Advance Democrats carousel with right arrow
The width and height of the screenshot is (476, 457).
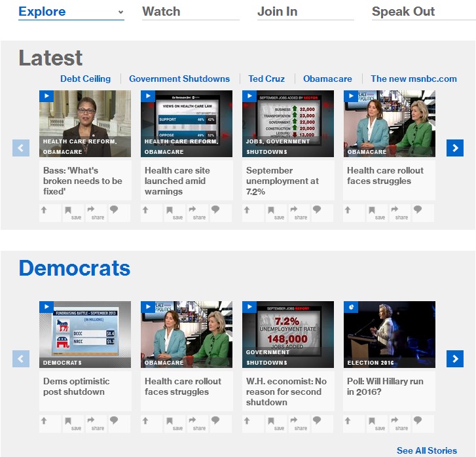tap(454, 359)
